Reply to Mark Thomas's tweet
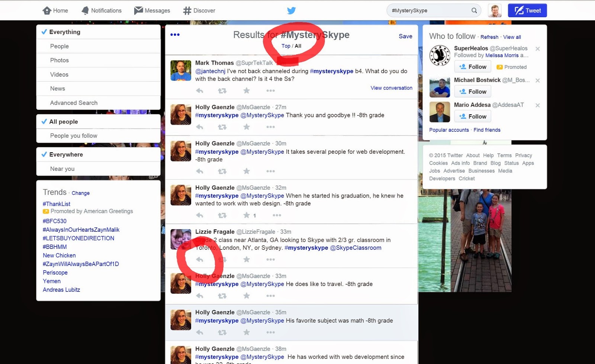 [x=200, y=91]
